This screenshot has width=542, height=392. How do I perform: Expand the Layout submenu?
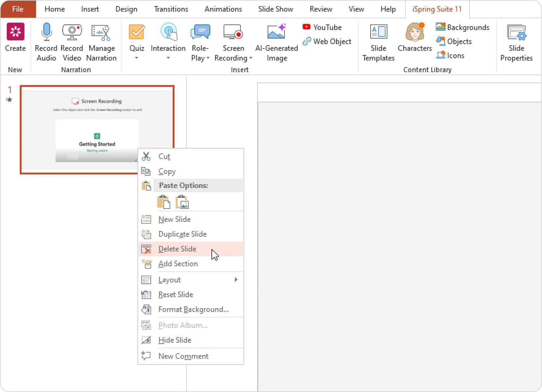click(x=236, y=280)
